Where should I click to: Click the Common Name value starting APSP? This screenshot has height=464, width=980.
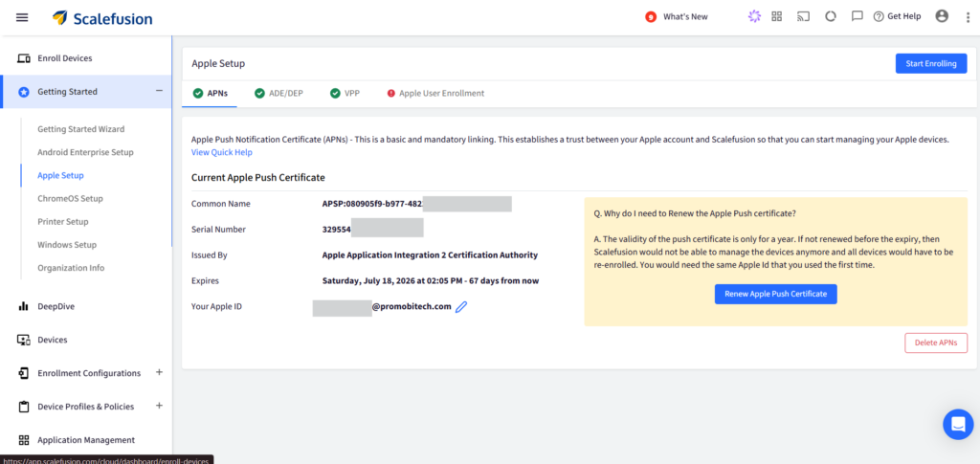tap(373, 204)
